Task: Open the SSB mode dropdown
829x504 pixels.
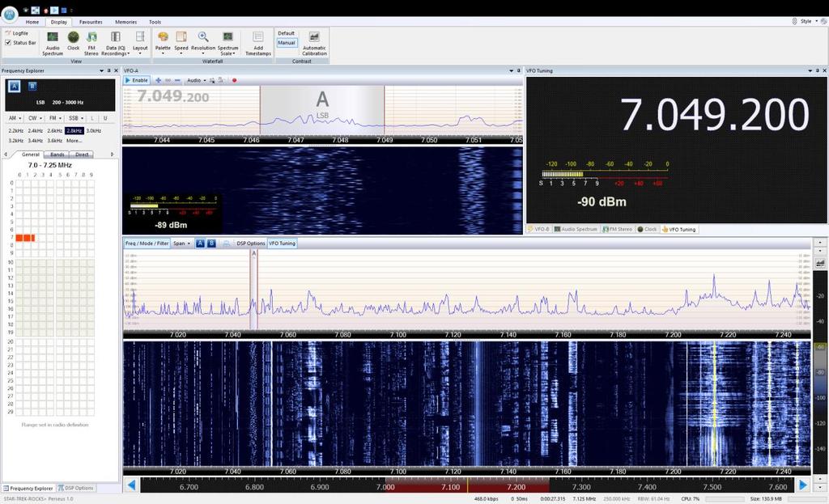Action: [x=75, y=118]
